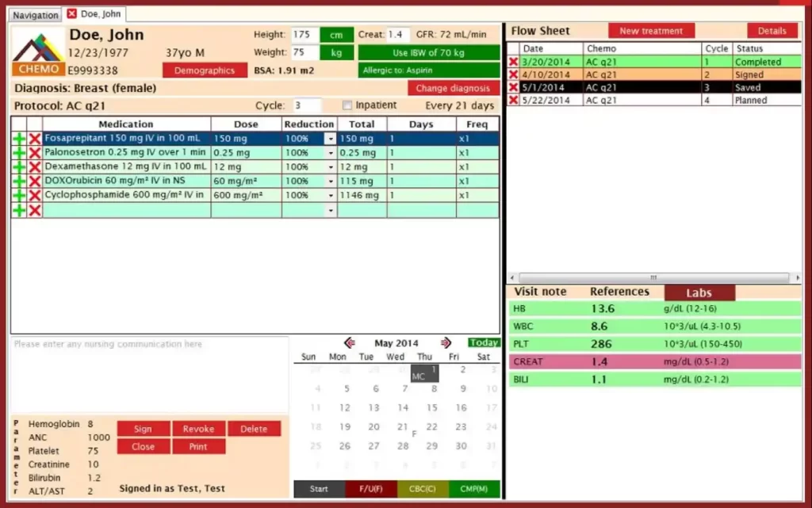
Task: Delete the DOXOrubicin row red X
Action: 33,181
